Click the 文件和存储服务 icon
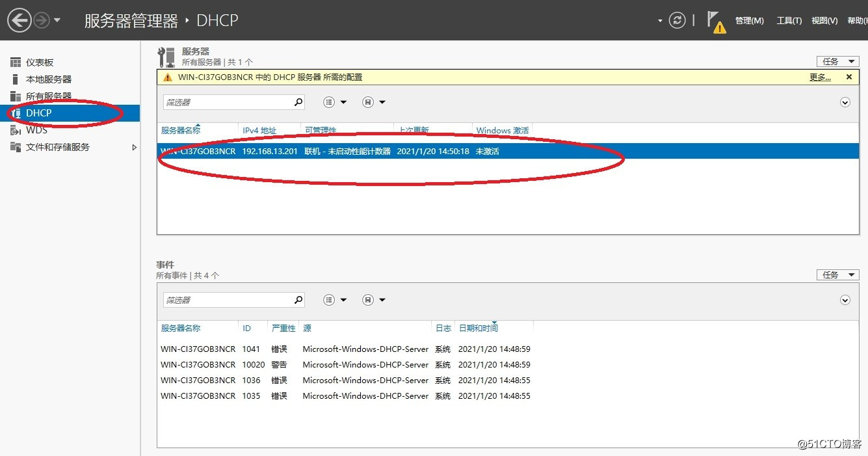Image resolution: width=868 pixels, height=456 pixels. (x=16, y=147)
